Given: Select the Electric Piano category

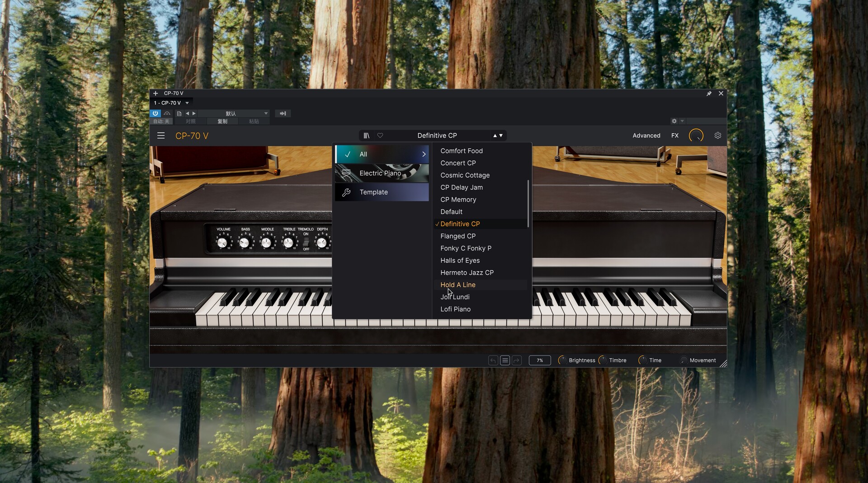Looking at the screenshot, I should [382, 173].
